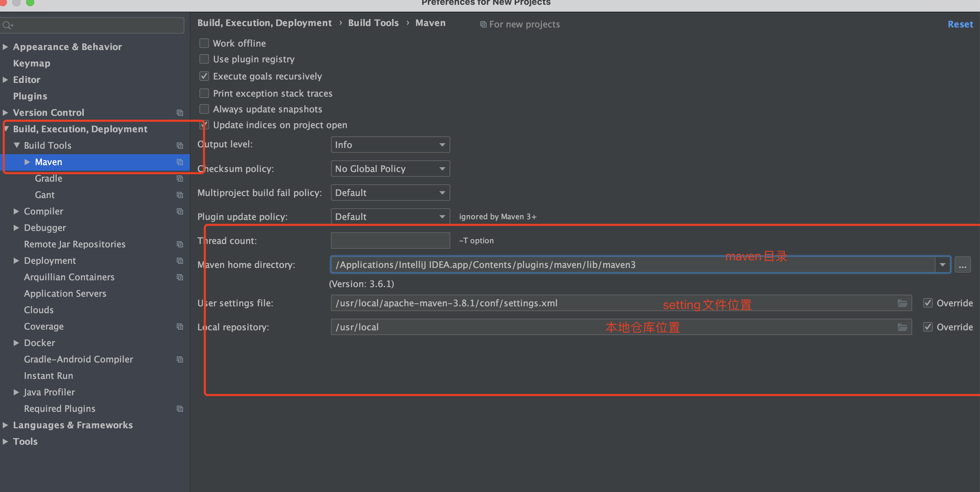Click the Reset link
This screenshot has height=492, width=980.
[x=960, y=24]
